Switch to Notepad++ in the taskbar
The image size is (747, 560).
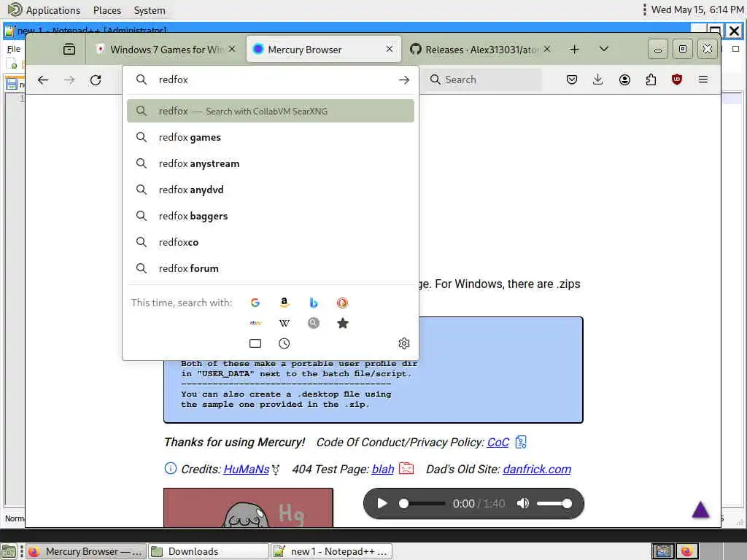point(332,551)
